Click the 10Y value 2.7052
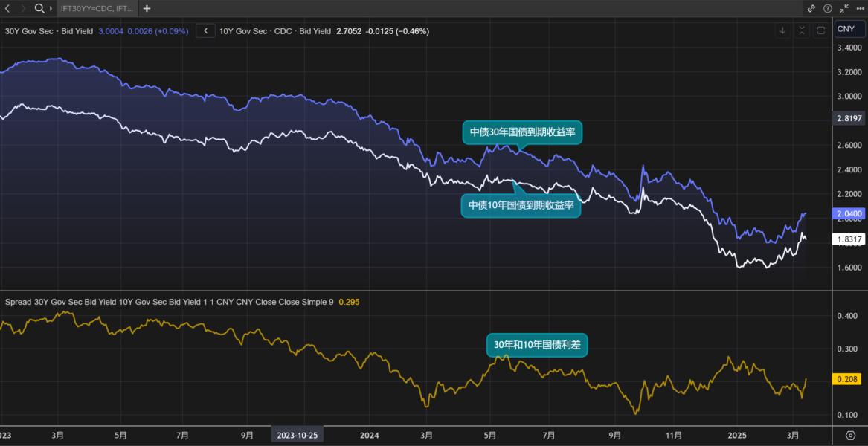Image resolution: width=868 pixels, height=446 pixels. [347, 31]
